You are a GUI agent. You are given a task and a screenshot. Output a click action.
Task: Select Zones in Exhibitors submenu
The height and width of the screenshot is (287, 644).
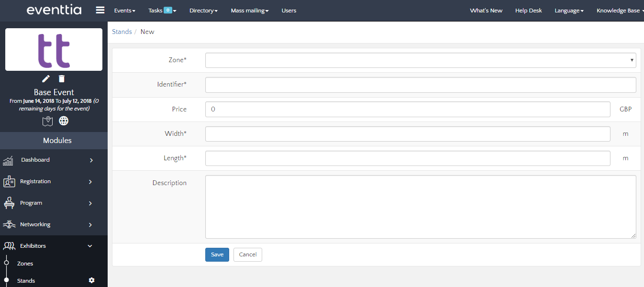(x=25, y=264)
